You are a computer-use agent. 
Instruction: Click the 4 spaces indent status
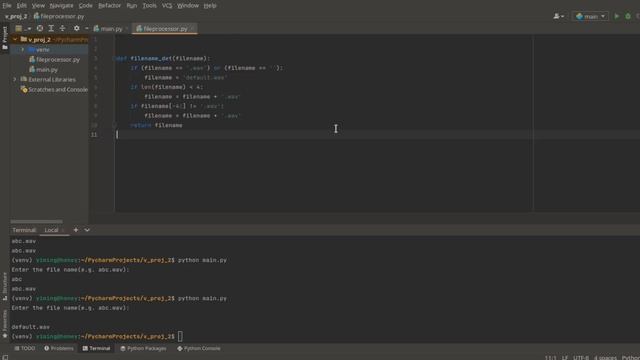[x=605, y=358]
